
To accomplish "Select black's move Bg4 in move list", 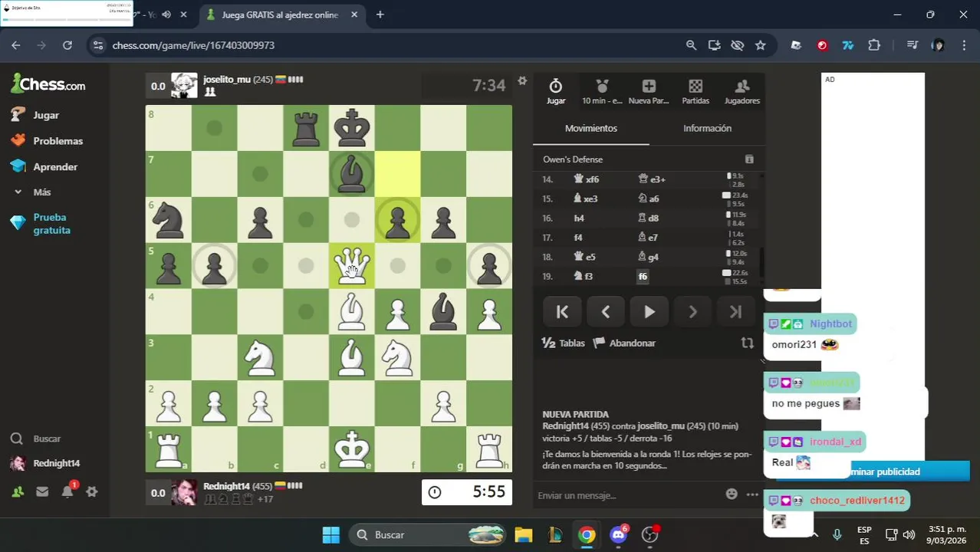I will [649, 257].
